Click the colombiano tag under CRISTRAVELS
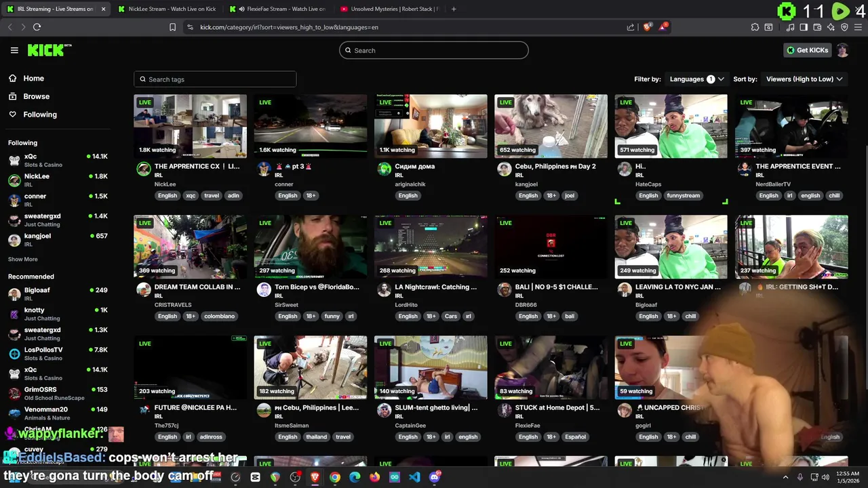 coord(219,316)
